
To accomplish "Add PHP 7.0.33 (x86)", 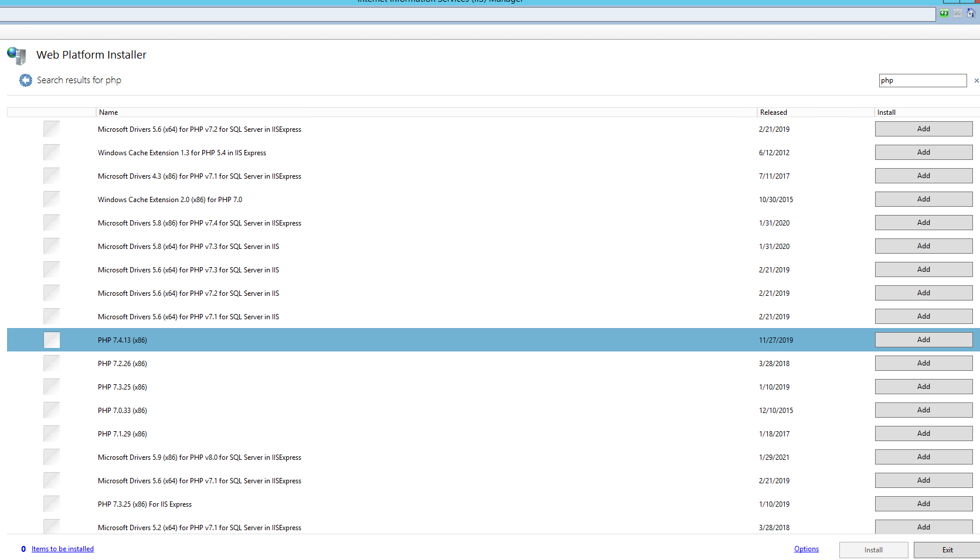I will click(924, 410).
